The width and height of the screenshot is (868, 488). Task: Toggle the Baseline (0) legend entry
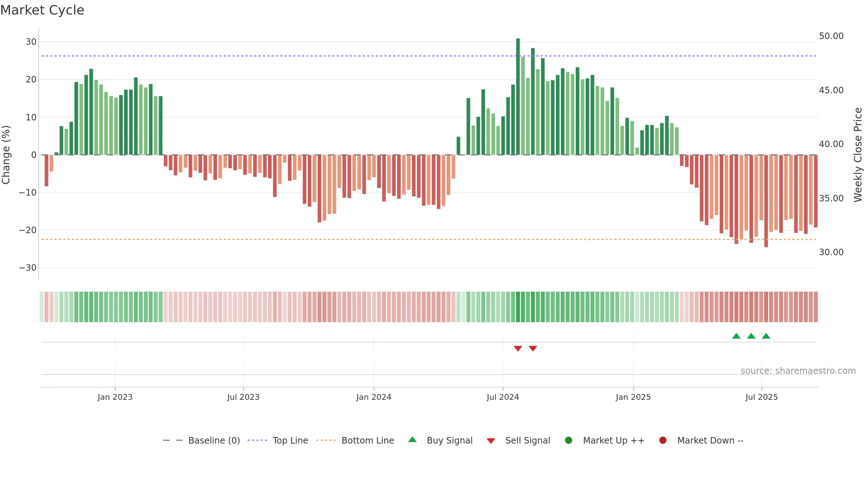[201, 440]
